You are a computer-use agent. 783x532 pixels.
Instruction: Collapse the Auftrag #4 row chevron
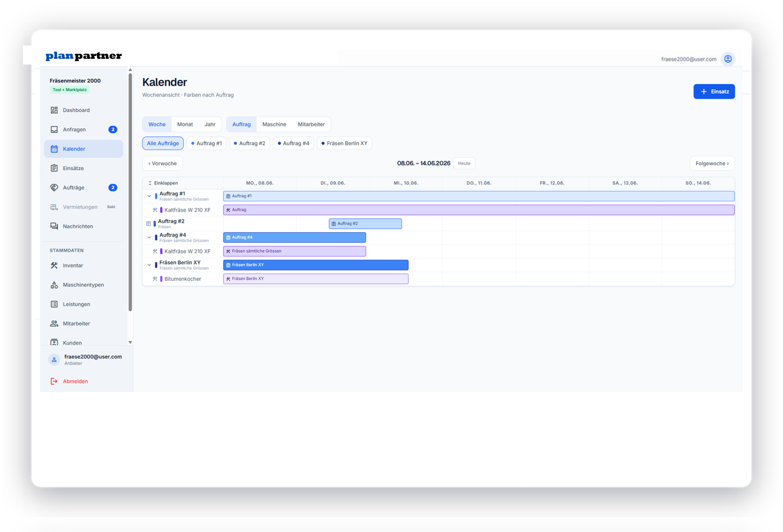pyautogui.click(x=149, y=238)
